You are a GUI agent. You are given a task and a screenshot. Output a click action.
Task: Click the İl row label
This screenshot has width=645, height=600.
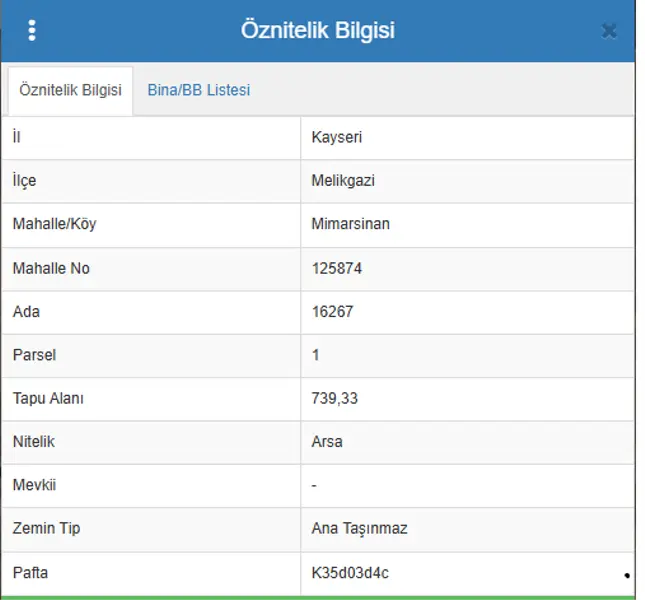(16, 137)
